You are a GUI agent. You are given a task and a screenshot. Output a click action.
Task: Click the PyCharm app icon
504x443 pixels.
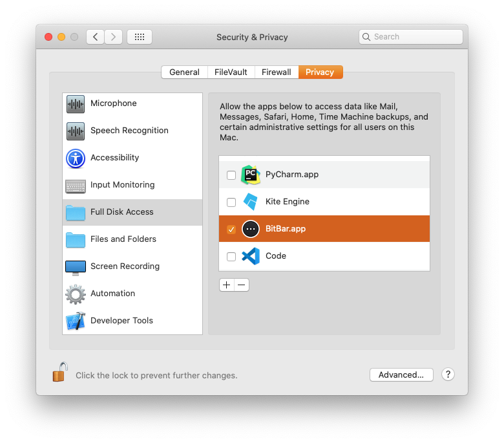coord(251,175)
